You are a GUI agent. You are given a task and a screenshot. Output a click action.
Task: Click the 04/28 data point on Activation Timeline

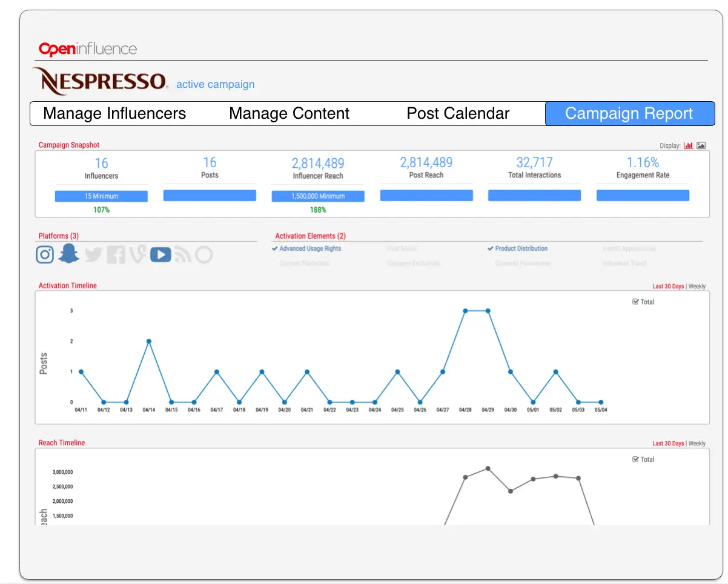(x=465, y=311)
